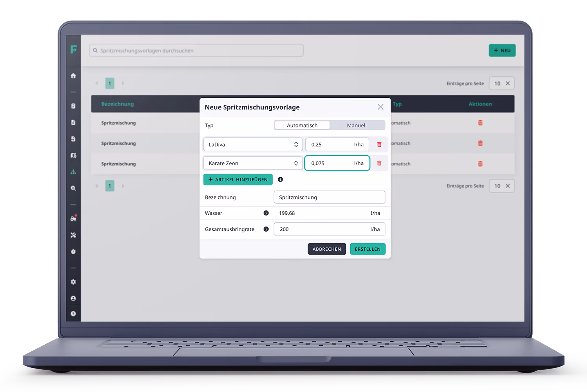This screenshot has height=392, width=587.
Task: Open help question mark sidebar icon
Action: pos(73,314)
